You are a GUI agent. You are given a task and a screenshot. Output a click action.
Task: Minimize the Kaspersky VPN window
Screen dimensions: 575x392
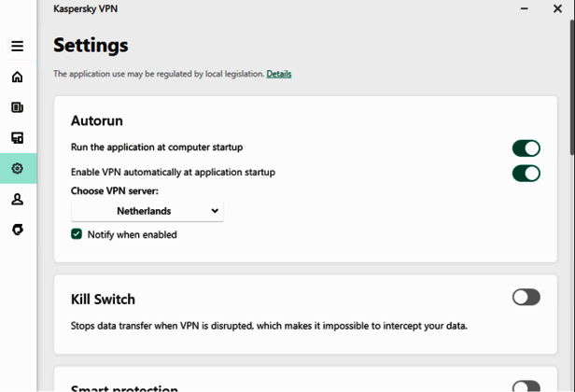pos(524,8)
